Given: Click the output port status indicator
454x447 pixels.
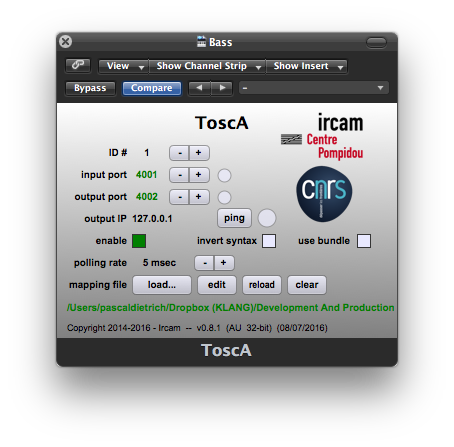Looking at the screenshot, I should [x=224, y=197].
